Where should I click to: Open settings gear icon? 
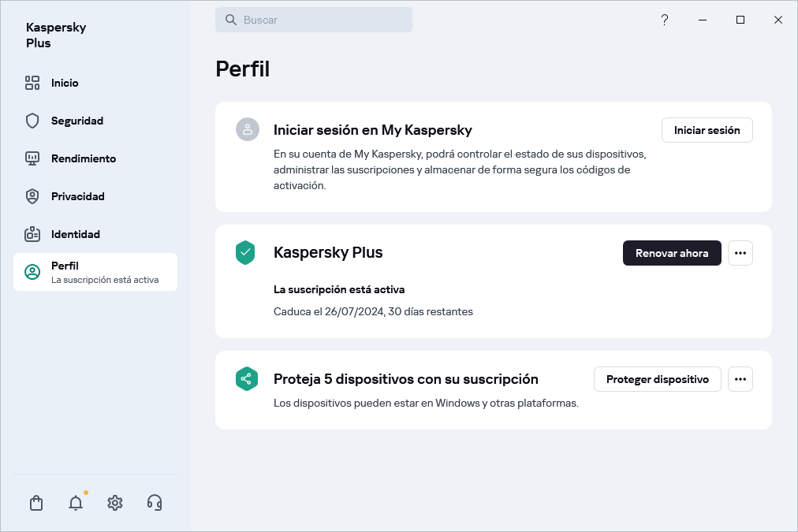115,503
